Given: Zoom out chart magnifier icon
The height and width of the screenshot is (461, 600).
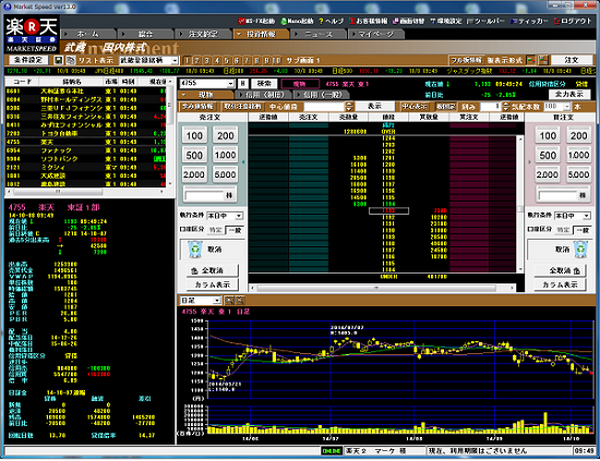Looking at the screenshot, I should tap(239, 300).
